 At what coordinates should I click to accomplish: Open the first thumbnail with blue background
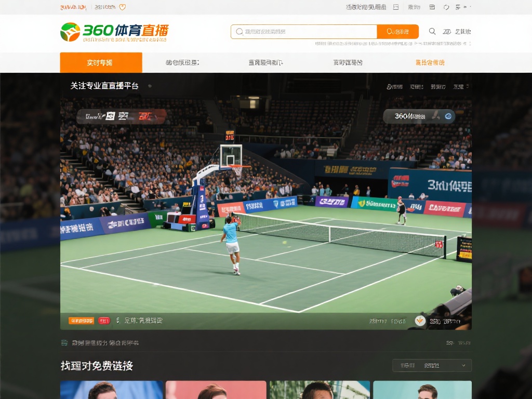111,390
